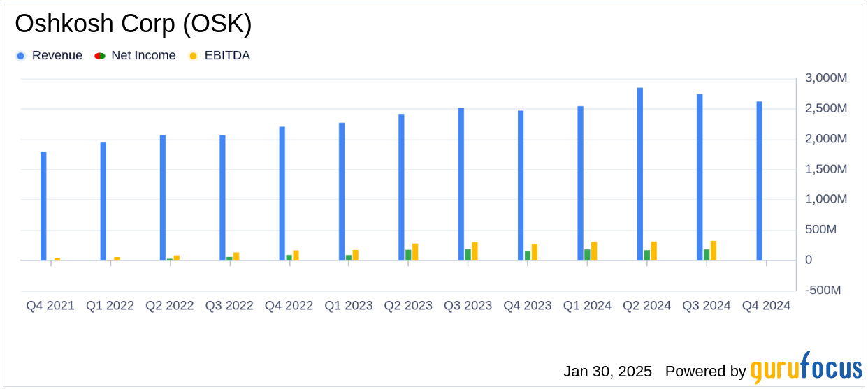Viewport: 868px width, 389px height.
Task: Toggle the Net Income legend item
Action: coord(135,56)
